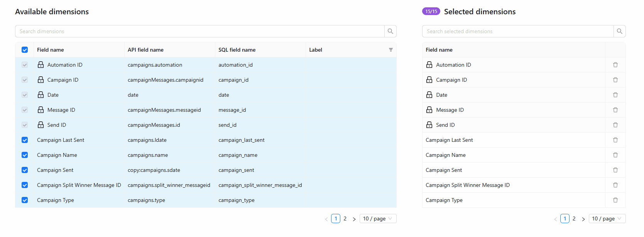Focus the Search dimensions input field
The height and width of the screenshot is (237, 644).
coord(200,31)
